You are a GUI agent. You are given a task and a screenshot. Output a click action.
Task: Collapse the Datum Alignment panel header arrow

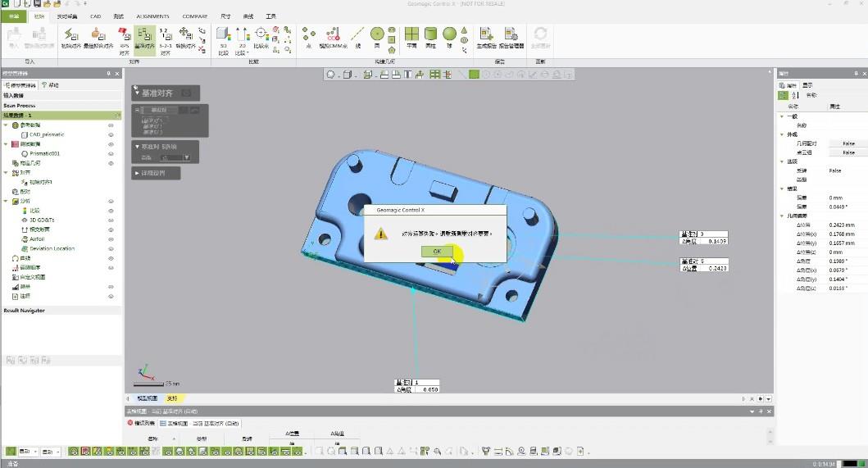coord(137,93)
